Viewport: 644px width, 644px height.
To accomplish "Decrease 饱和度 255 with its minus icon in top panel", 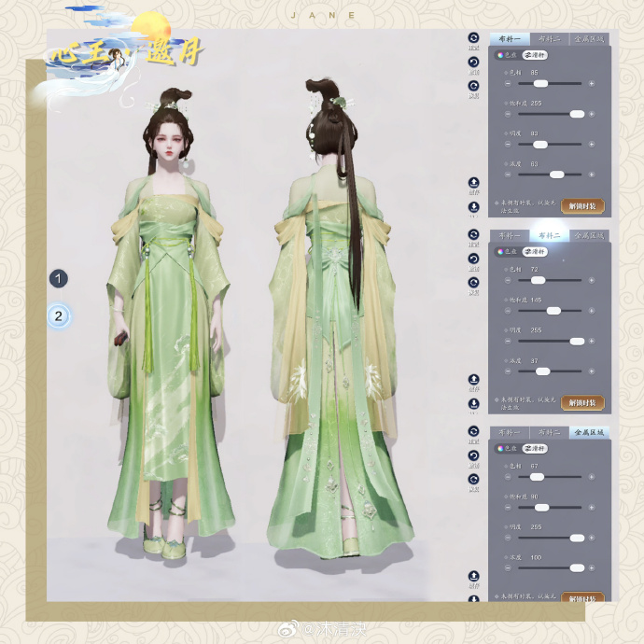I will pyautogui.click(x=508, y=114).
